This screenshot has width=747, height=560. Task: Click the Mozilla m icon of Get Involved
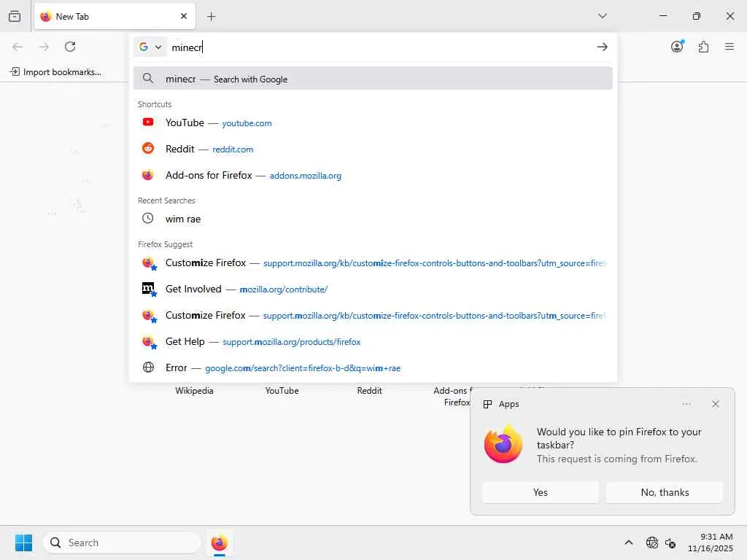[148, 288]
